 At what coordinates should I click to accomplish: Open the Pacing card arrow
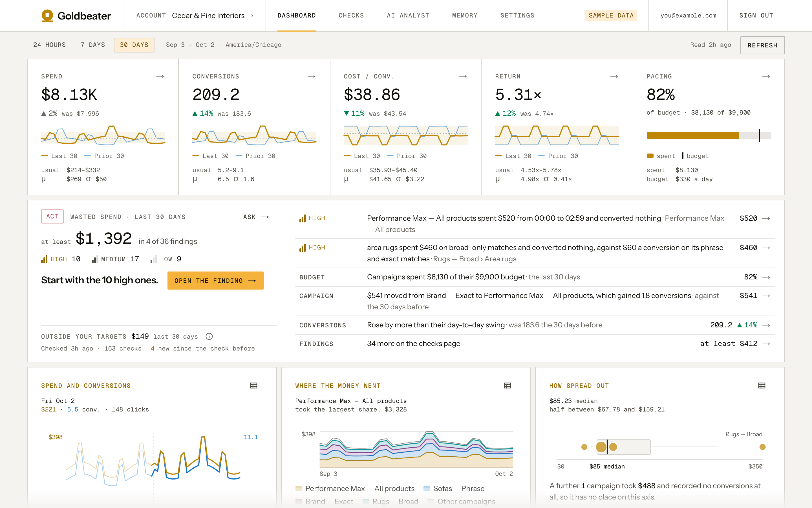[766, 76]
